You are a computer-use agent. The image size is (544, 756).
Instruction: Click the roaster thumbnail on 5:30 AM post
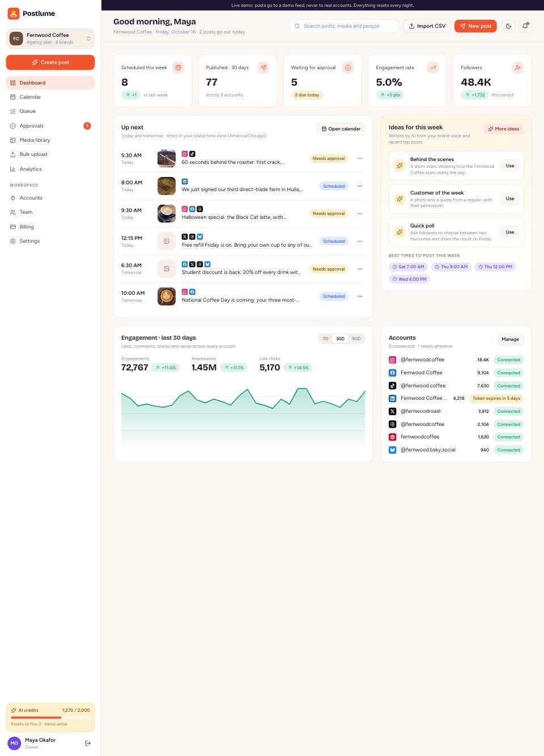coord(167,159)
